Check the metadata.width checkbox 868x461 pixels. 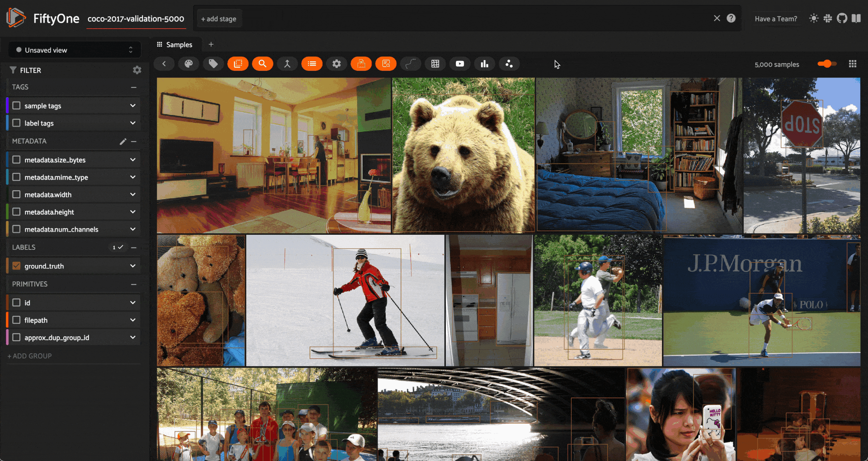click(x=16, y=194)
